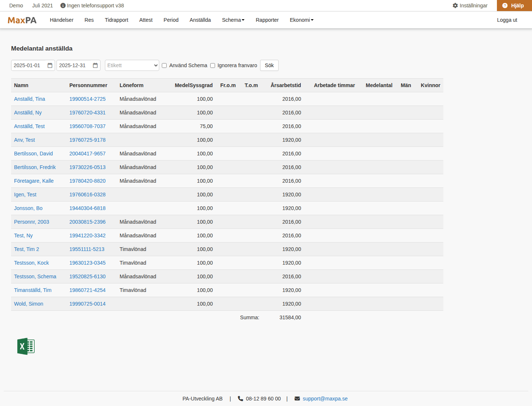Viewport: 532px width, 406px height.
Task: Open employee Testsson, Schema
Action: point(35,276)
